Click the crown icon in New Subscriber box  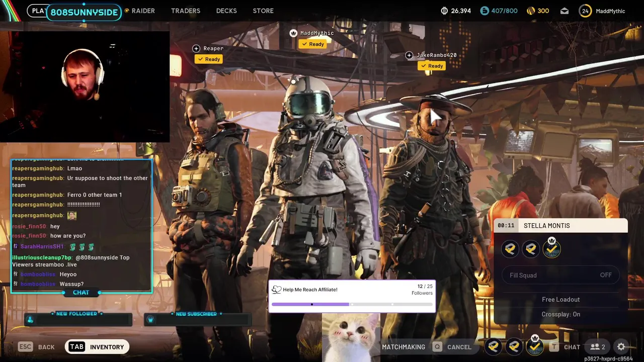point(150,320)
